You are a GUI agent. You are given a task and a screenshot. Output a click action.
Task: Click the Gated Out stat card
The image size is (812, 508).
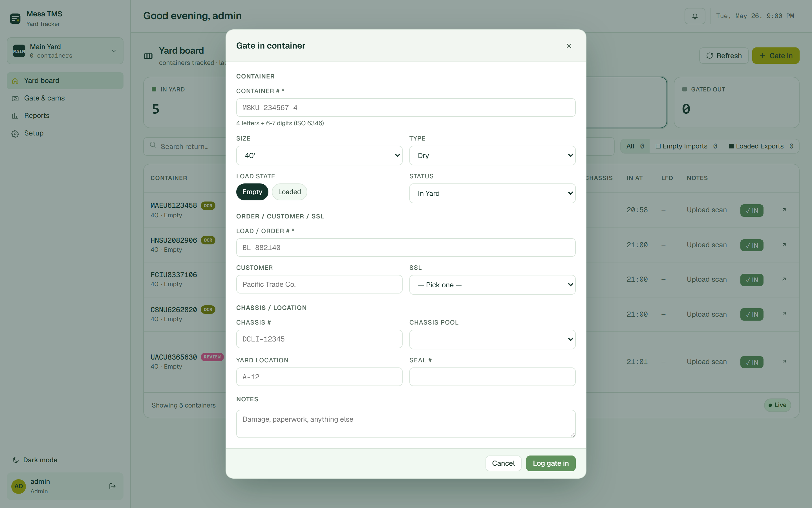[x=736, y=102]
